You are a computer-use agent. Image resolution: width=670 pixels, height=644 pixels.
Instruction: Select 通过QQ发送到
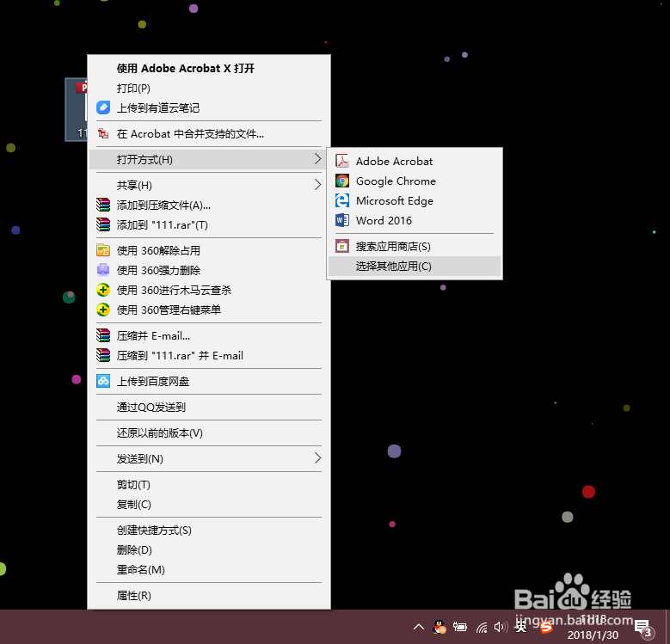pos(209,407)
